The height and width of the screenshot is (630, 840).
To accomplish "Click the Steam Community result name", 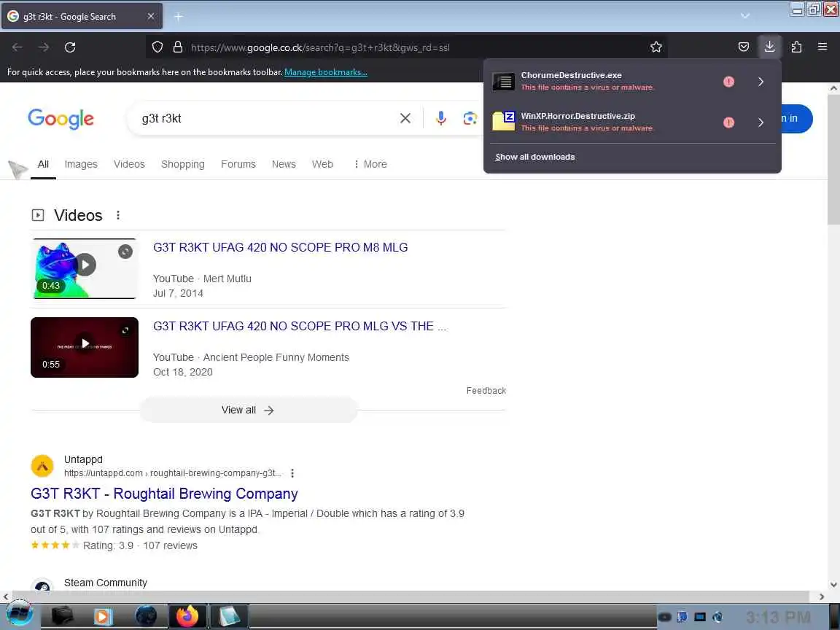I will [x=106, y=583].
